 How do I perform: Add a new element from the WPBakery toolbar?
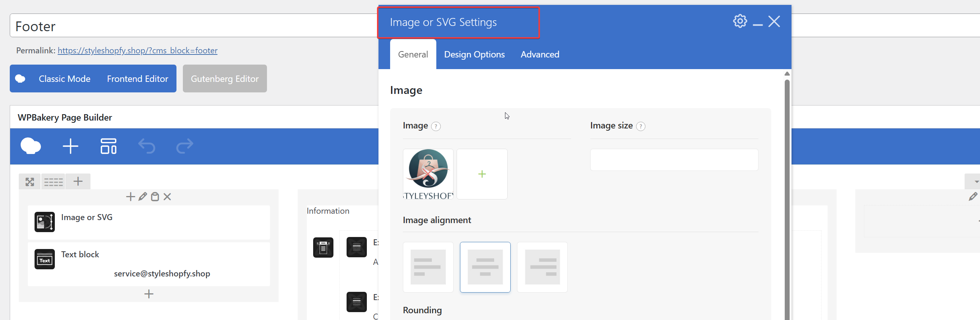click(x=70, y=146)
